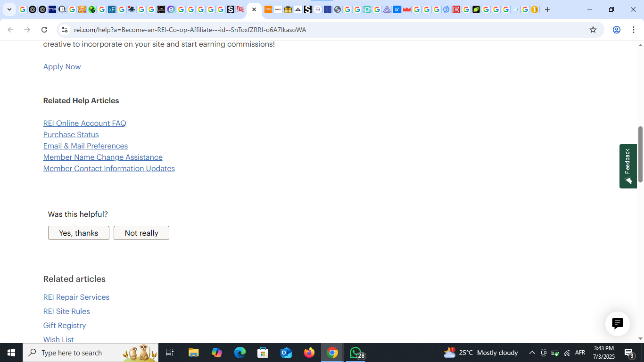Screen dimensions: 644x362
Task: Switch to the TTP favicon tab
Action: pos(52,9)
